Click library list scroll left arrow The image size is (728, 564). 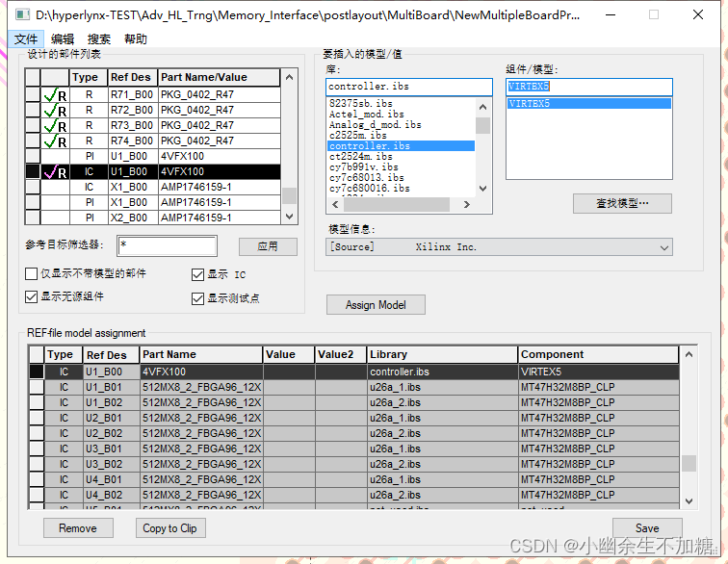(x=336, y=204)
